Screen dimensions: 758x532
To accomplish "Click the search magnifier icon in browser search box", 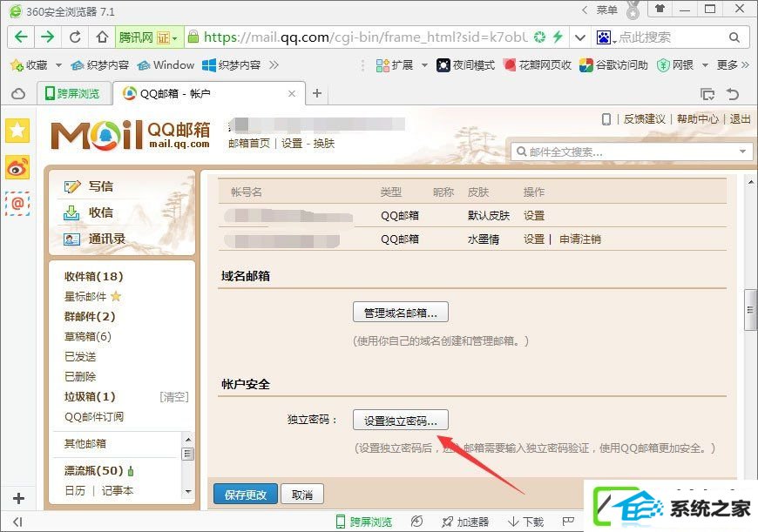I will [x=734, y=37].
